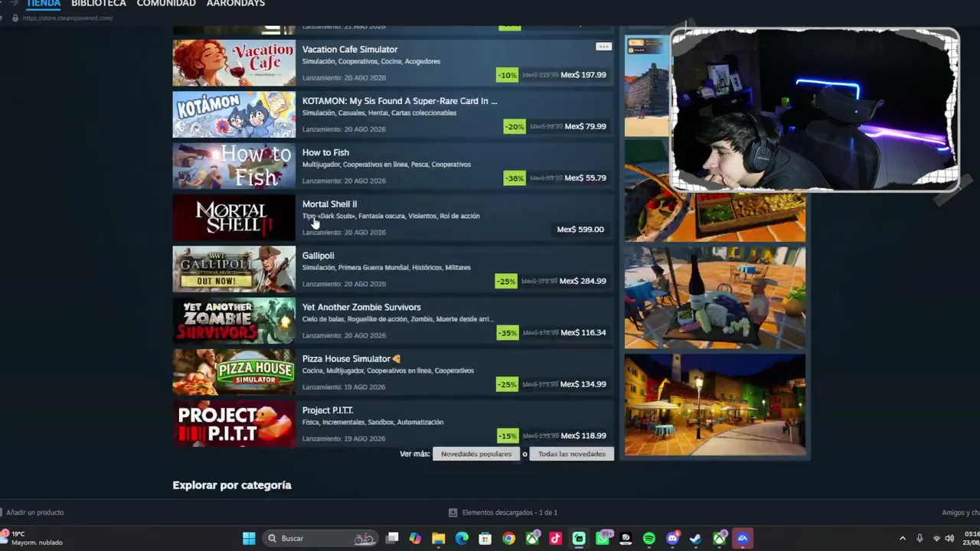
Task: Open the Windows Start menu
Action: [x=249, y=539]
